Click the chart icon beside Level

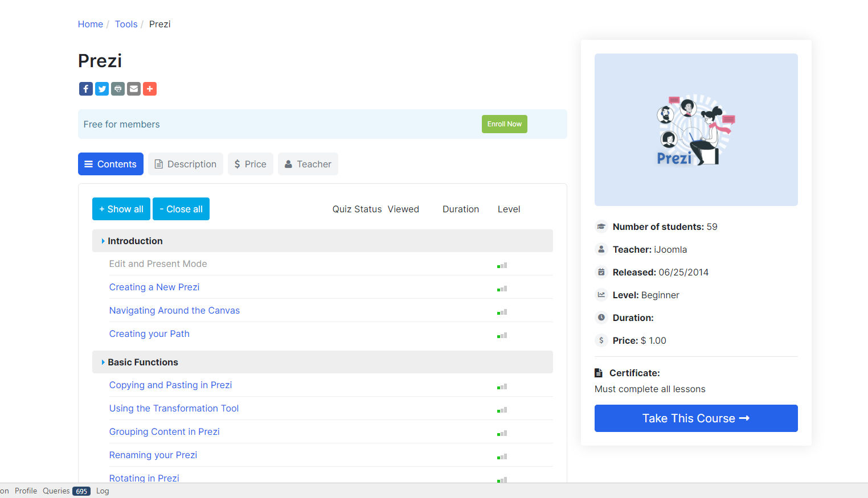click(601, 295)
